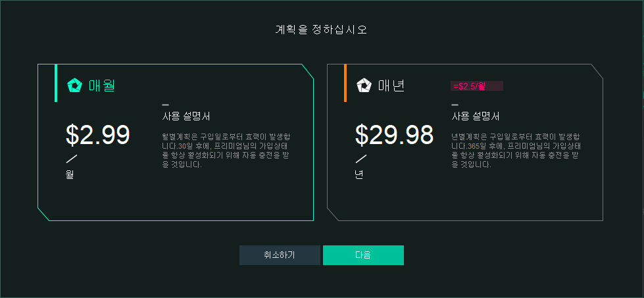Click the 년 unit label under $29.98
The image size is (644, 298).
pos(359,175)
